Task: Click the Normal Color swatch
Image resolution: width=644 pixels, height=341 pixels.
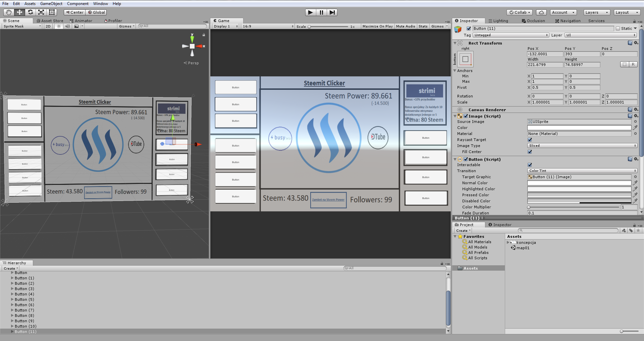Action: (x=579, y=183)
